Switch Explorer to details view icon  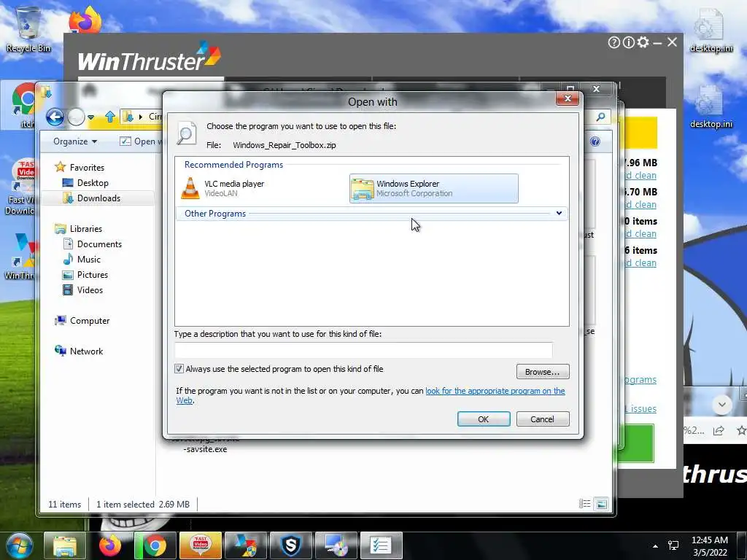click(584, 504)
